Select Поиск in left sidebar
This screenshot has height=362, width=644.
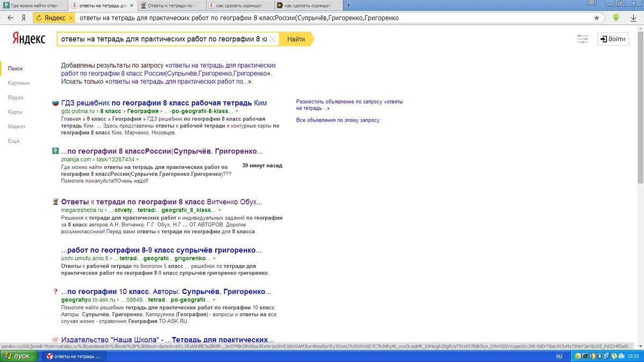(x=16, y=69)
